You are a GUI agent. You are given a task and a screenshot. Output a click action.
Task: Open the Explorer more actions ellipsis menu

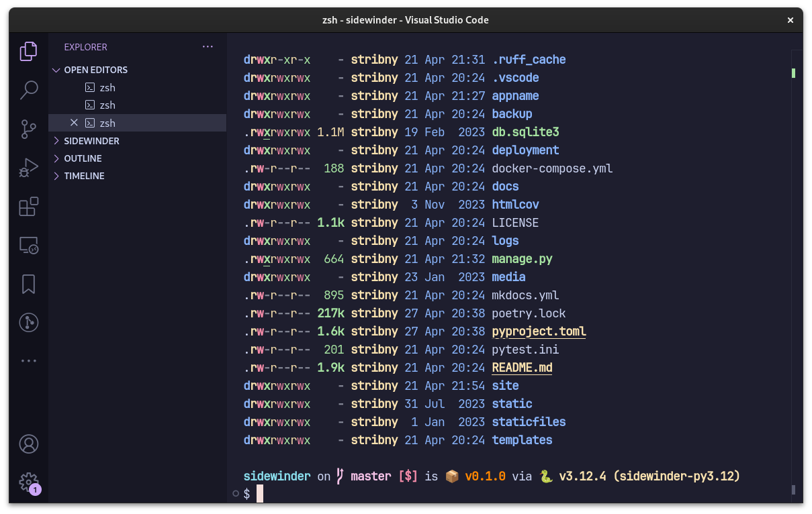click(207, 46)
